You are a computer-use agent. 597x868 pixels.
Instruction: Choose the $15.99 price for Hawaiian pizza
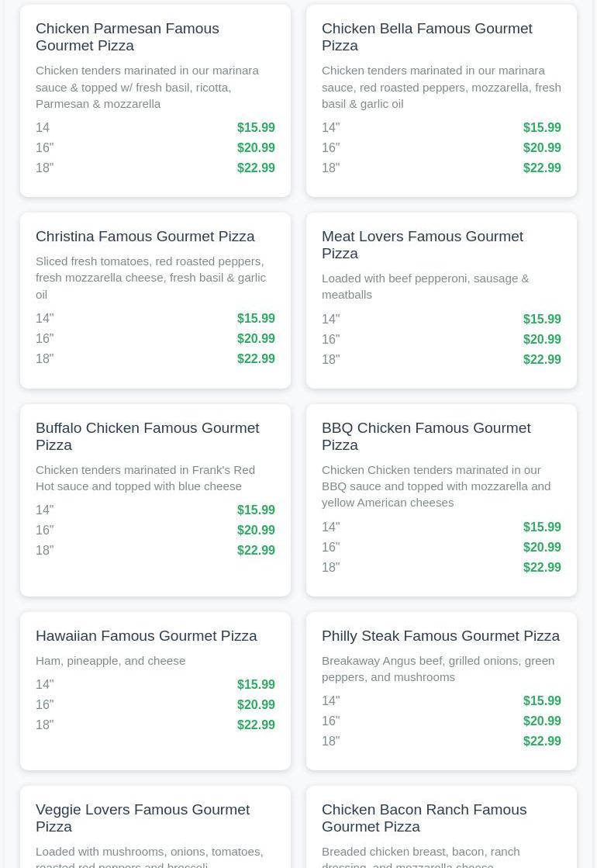(256, 684)
